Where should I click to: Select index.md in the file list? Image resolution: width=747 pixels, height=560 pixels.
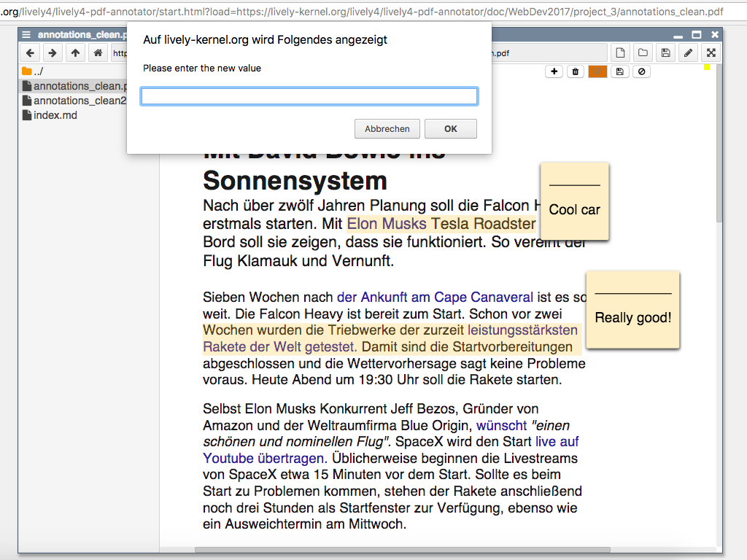(55, 115)
